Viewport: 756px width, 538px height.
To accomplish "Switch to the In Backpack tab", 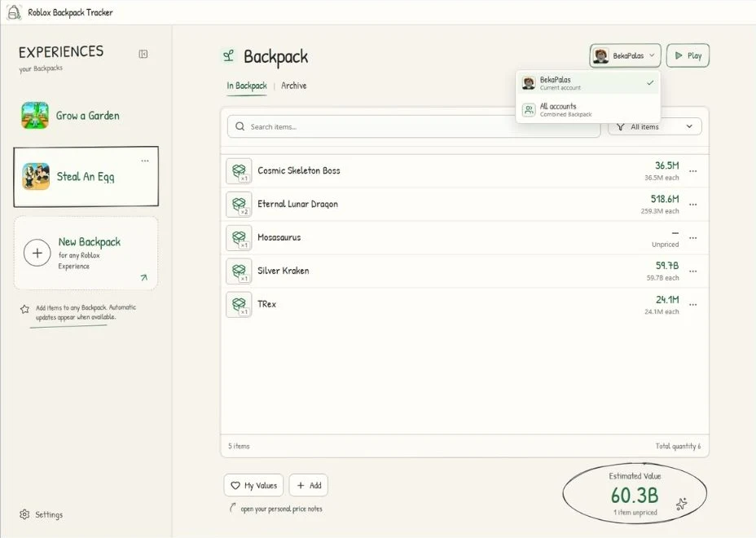I will pyautogui.click(x=246, y=86).
